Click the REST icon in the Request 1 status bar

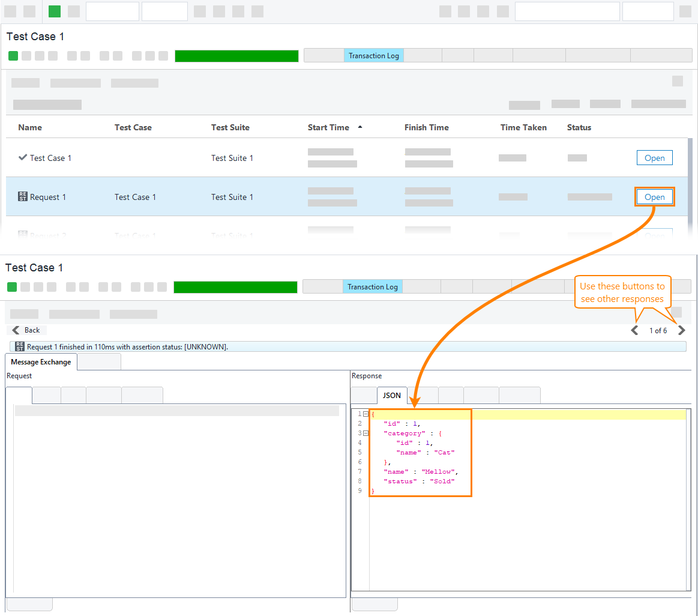pos(19,346)
